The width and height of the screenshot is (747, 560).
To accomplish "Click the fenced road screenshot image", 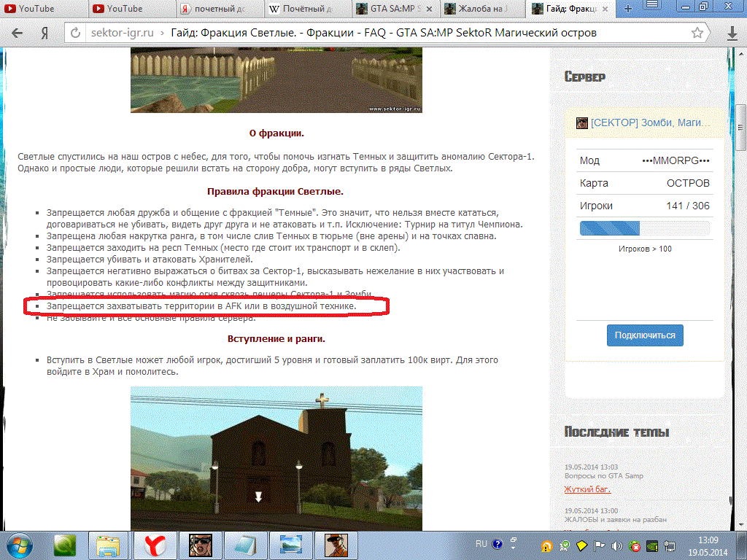I will [276, 80].
